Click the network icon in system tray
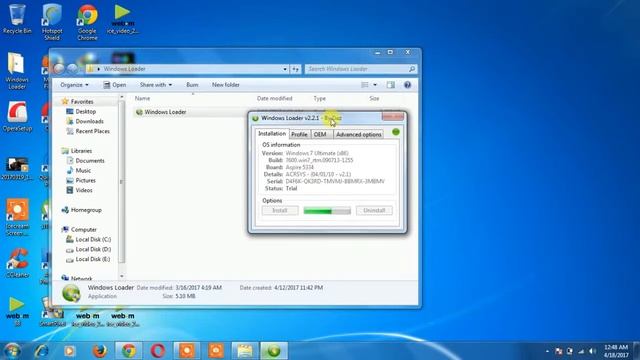Screen dimensions: 640x360 click(x=581, y=351)
